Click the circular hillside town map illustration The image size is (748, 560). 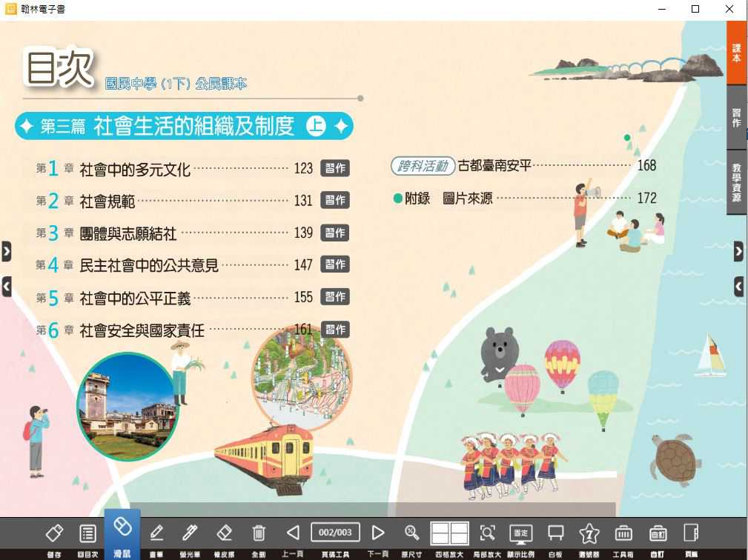click(x=302, y=376)
